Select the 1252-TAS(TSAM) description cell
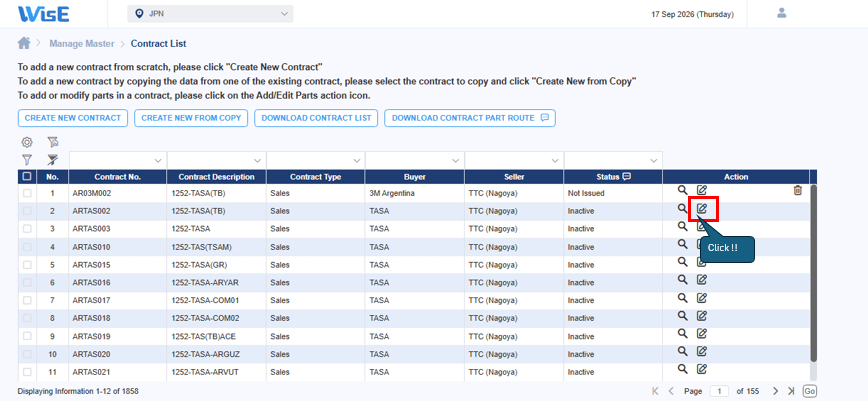This screenshot has height=404, width=868. click(216, 247)
